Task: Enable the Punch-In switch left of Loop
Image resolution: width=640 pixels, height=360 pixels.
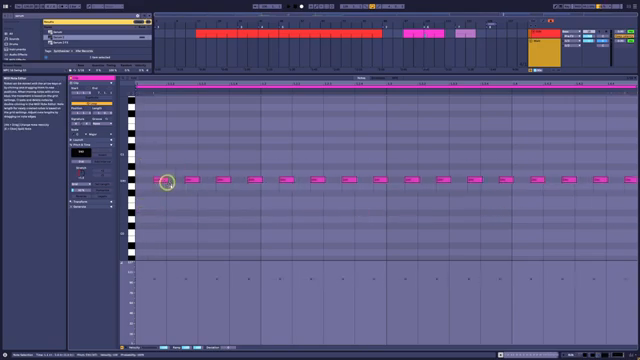Action: tap(366, 7)
